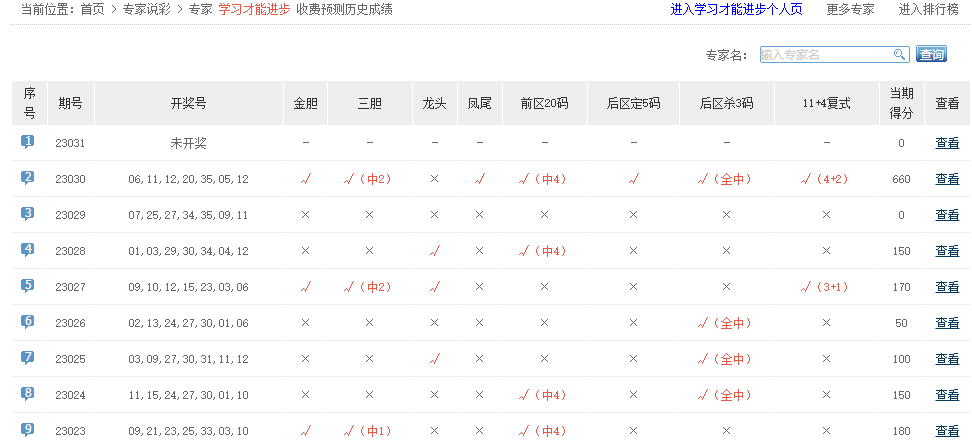This screenshot has height=441, width=972.
Task: Click the number 8 row badge icon
Action: [x=28, y=394]
